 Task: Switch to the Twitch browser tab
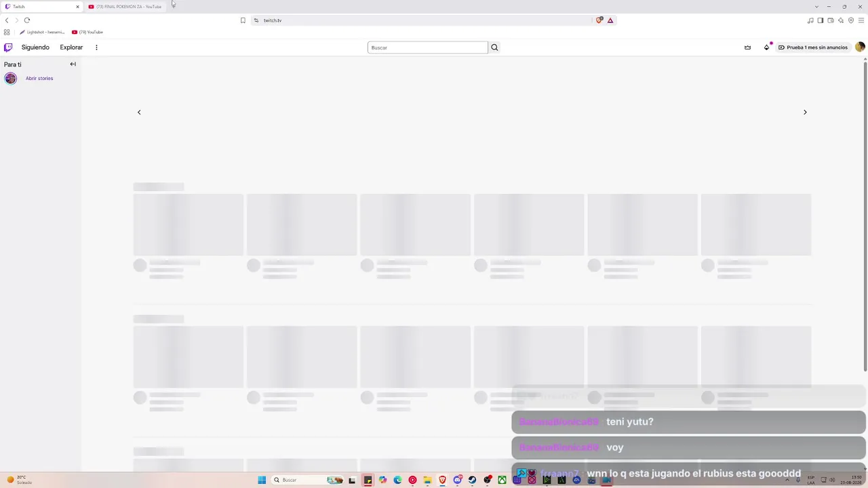point(41,7)
